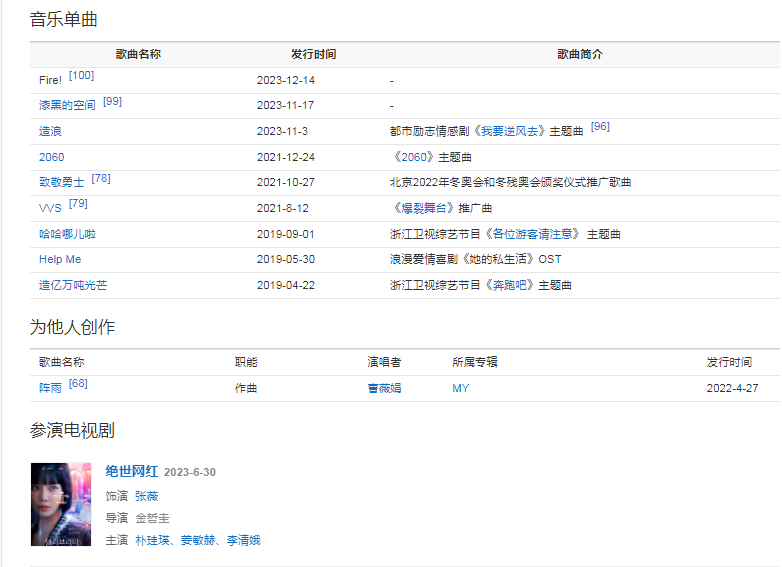Open the 漆黑的空间 song link
This screenshot has width=782, height=567.
67,106
